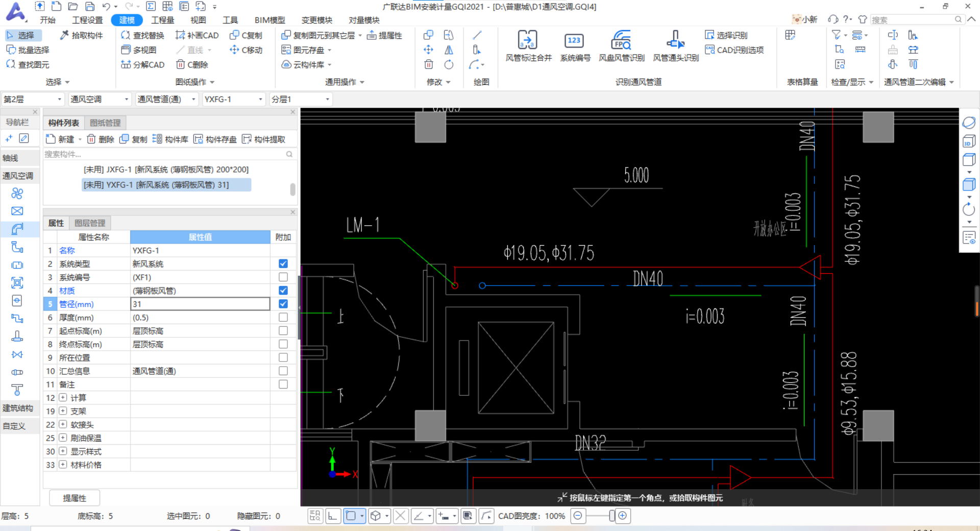Toggle the 管径(mm) 附加 checkbox

click(x=283, y=304)
